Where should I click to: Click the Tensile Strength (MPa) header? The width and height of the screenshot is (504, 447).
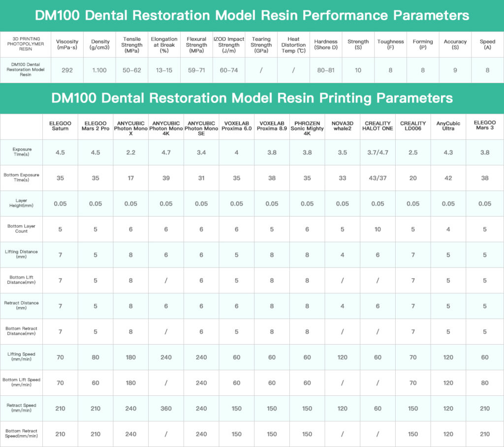click(x=132, y=45)
